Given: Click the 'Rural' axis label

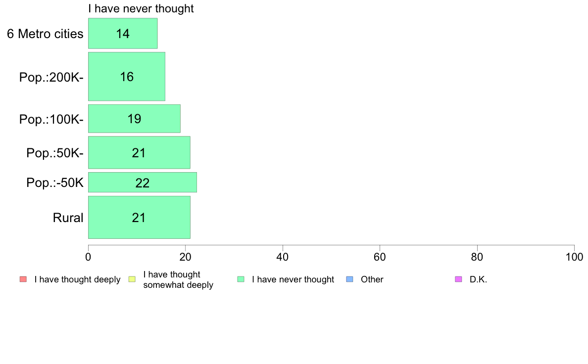Looking at the screenshot, I should pos(68,218).
